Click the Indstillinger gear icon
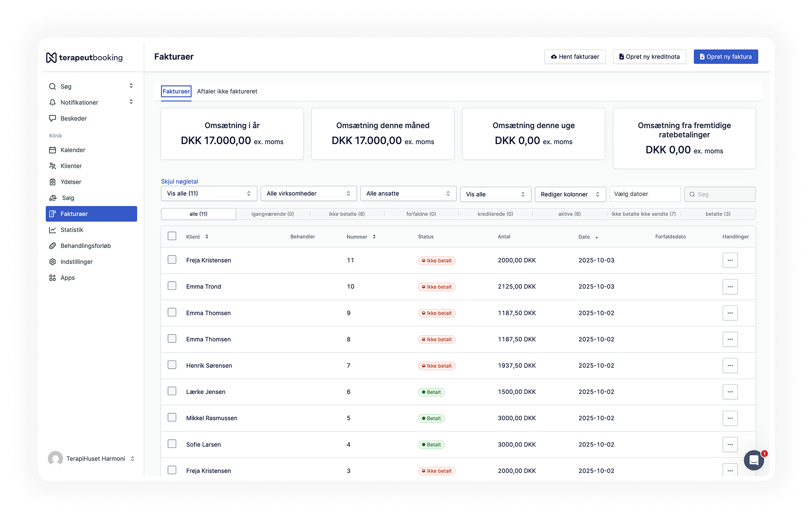This screenshot has height=518, width=812. (x=52, y=262)
